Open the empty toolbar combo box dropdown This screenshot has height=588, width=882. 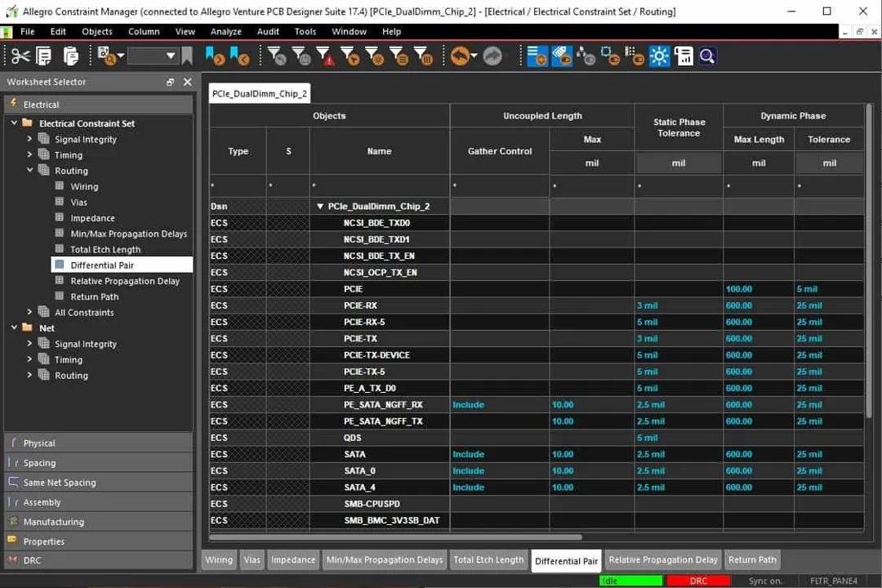[x=171, y=56]
